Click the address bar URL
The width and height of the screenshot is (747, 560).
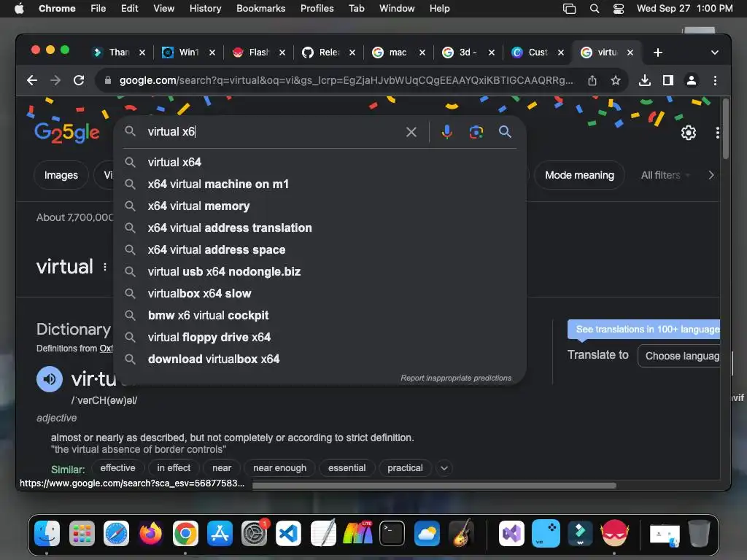(x=347, y=80)
